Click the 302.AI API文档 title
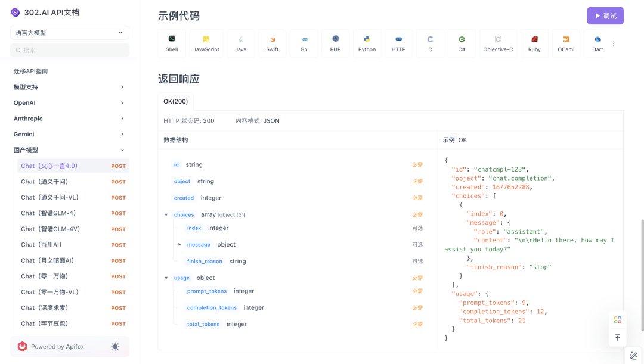This screenshot has height=364, width=644. tap(52, 13)
